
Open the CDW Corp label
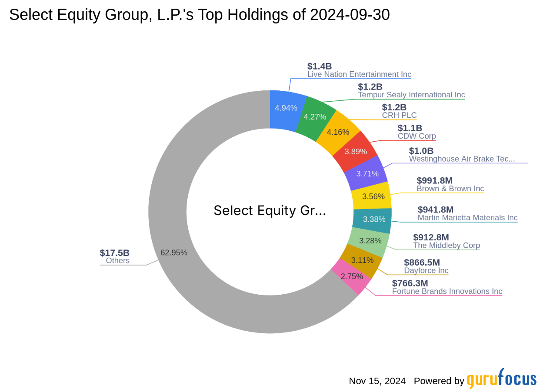click(417, 136)
